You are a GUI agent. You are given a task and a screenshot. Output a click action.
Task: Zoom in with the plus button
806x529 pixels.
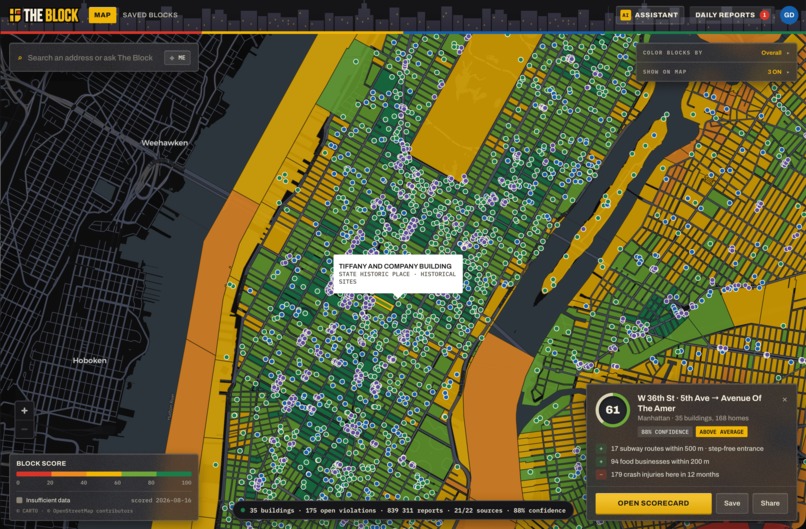24,411
